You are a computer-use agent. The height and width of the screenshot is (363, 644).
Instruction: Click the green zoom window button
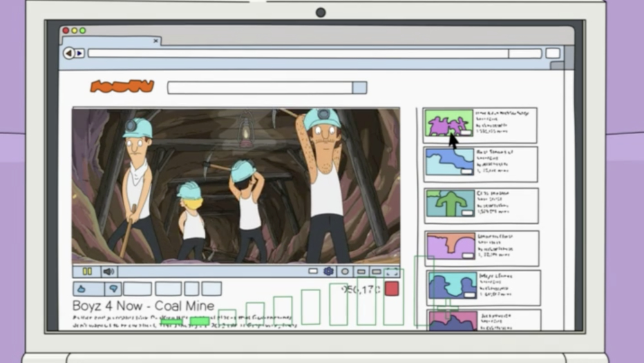pos(82,30)
